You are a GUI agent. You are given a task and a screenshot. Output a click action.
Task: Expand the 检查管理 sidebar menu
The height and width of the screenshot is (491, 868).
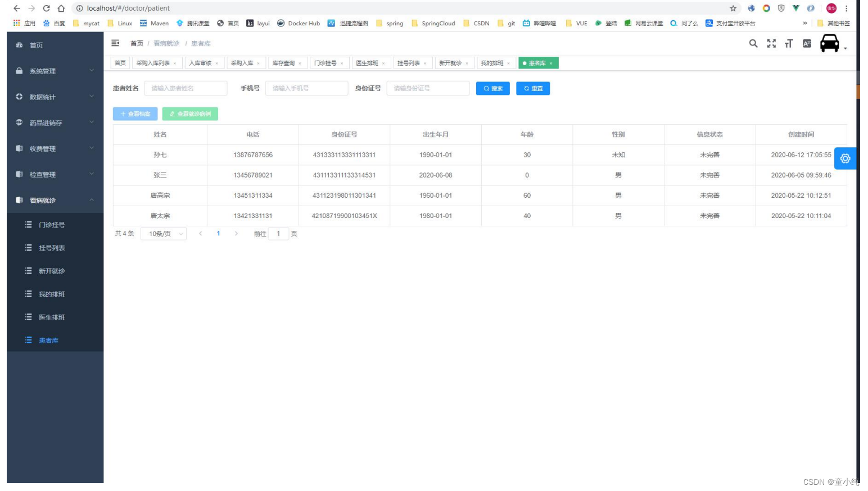pyautogui.click(x=55, y=174)
